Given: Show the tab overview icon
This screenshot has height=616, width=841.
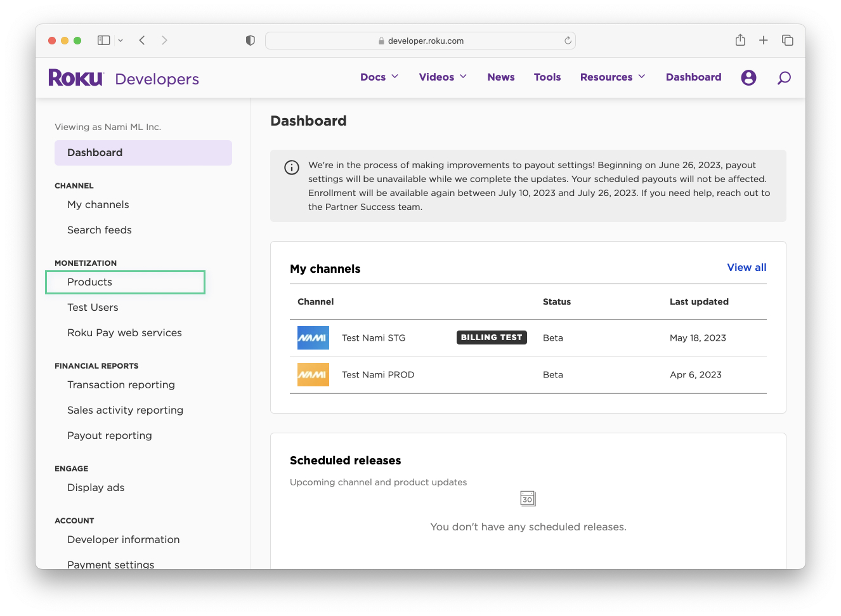Looking at the screenshot, I should tap(788, 41).
